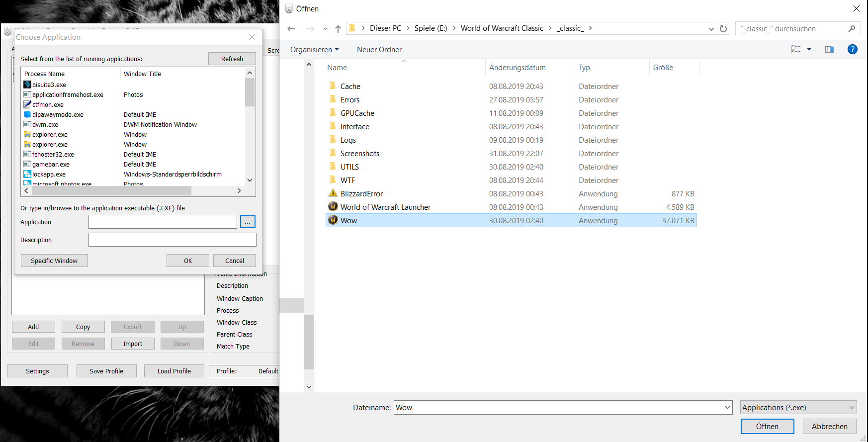868x442 pixels.
Task: Open the Organisieren dropdown menu
Action: 315,49
